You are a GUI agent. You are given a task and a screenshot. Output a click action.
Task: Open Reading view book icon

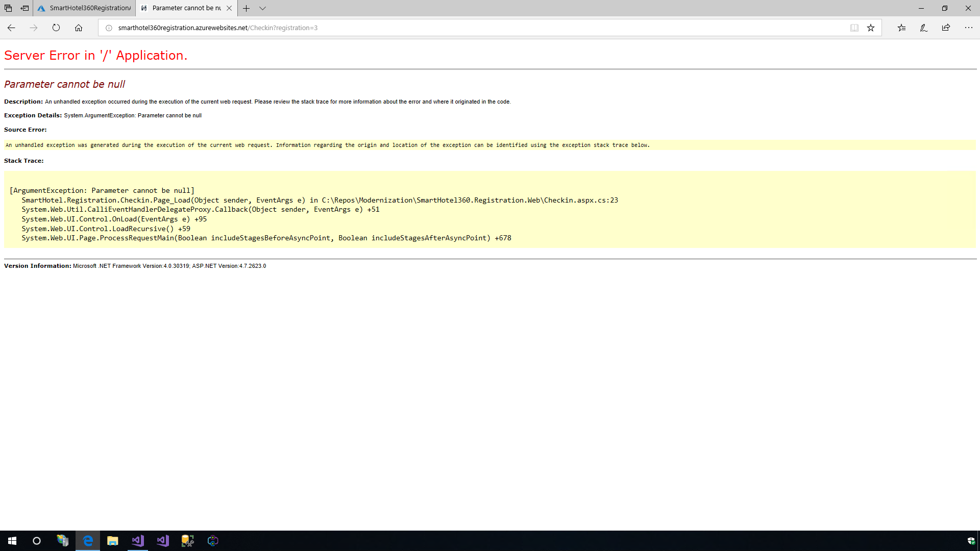pyautogui.click(x=854, y=28)
